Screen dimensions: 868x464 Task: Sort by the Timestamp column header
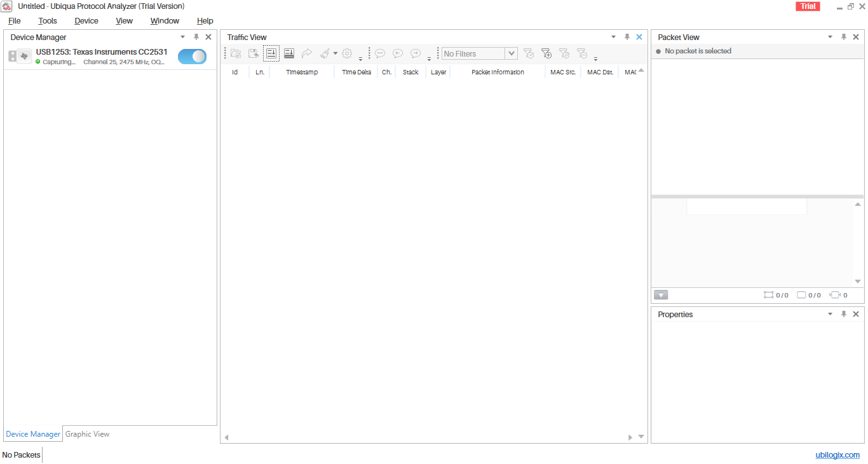tap(302, 72)
